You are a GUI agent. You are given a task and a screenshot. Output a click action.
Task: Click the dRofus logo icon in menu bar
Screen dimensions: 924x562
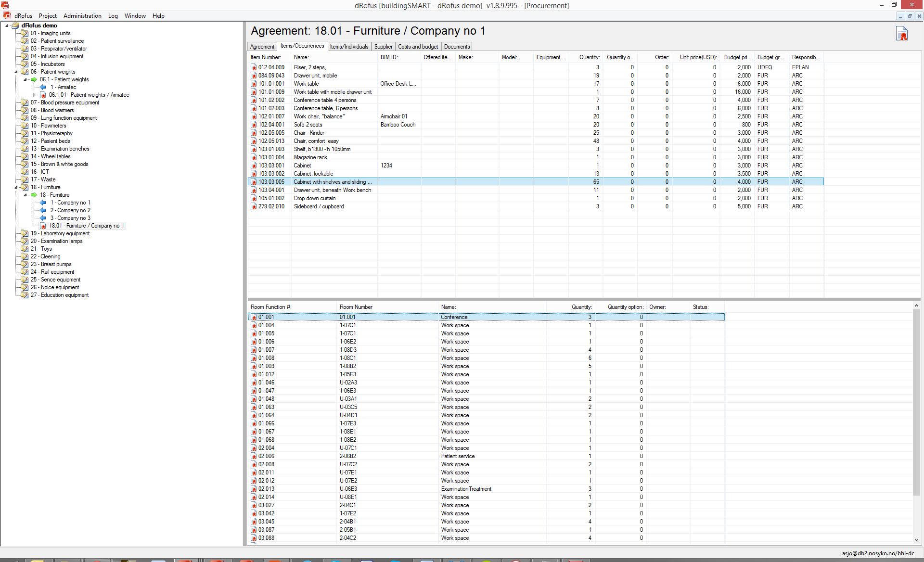click(x=7, y=16)
